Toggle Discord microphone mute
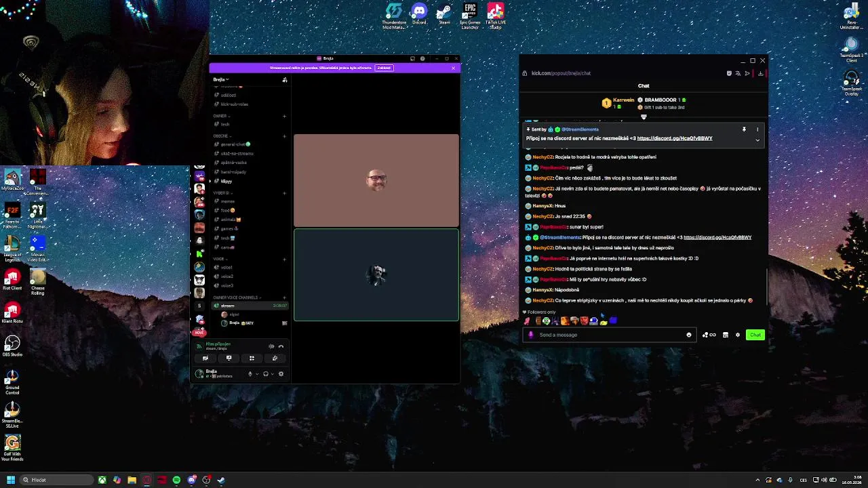This screenshot has width=868, height=488. [250, 374]
